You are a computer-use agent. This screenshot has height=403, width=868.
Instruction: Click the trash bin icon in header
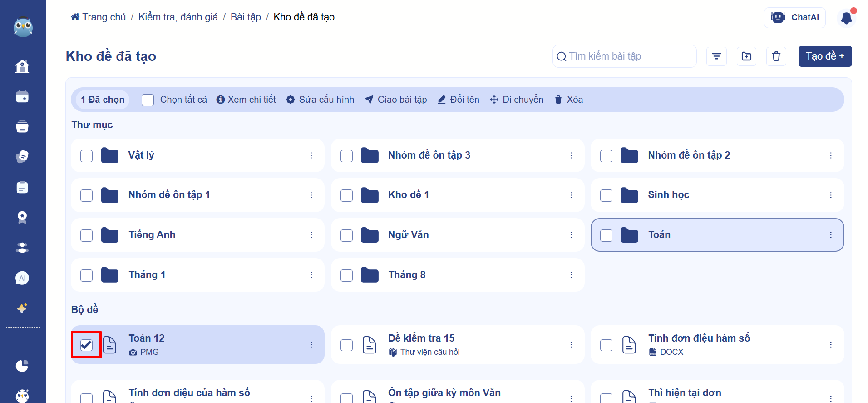coord(776,56)
